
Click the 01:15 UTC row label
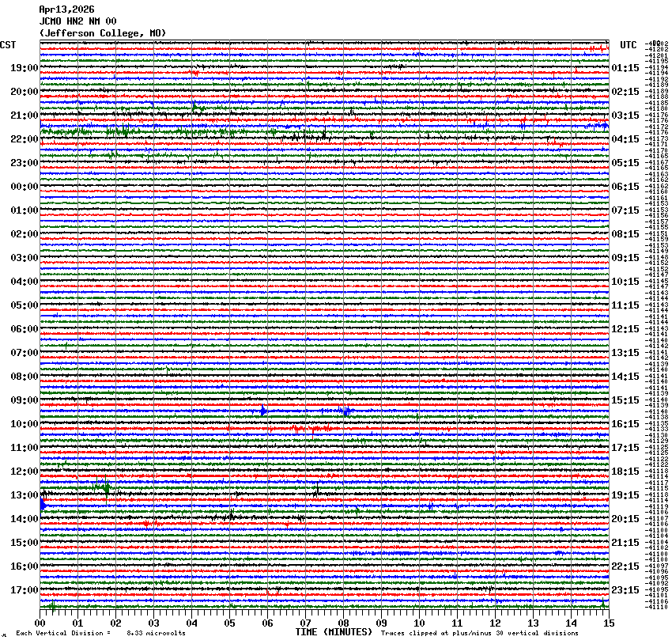click(x=625, y=68)
